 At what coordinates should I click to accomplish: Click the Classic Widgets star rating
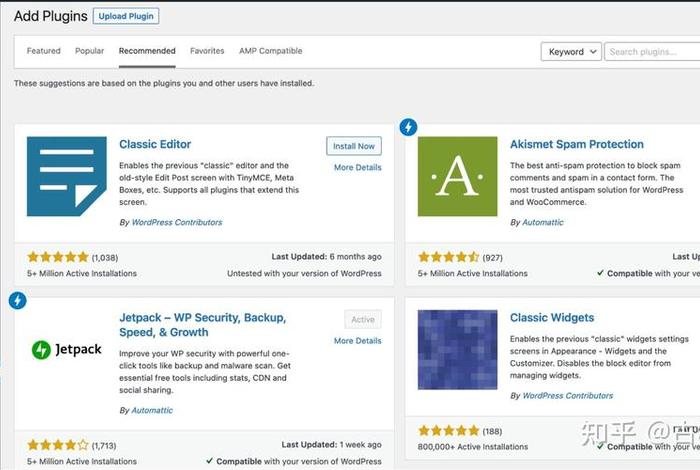[x=449, y=430]
